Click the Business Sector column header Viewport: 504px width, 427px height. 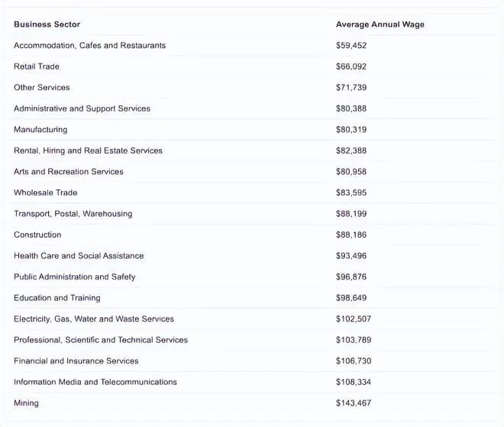(x=47, y=24)
